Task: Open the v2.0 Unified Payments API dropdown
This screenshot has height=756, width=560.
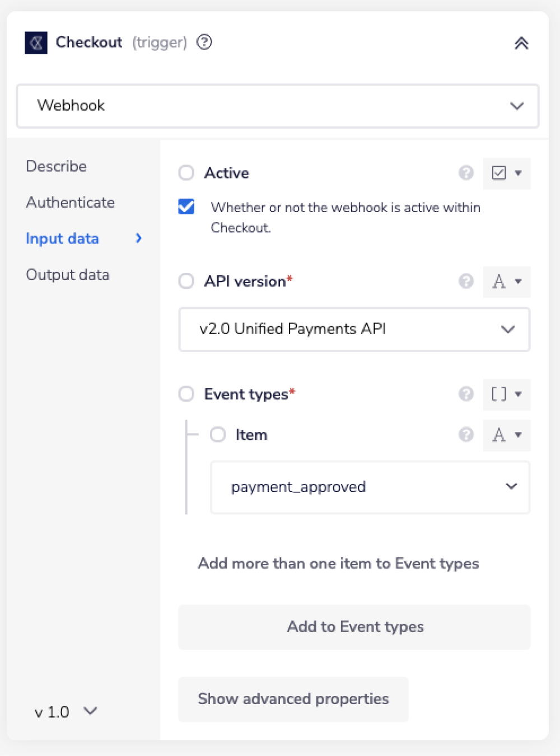Action: [354, 329]
